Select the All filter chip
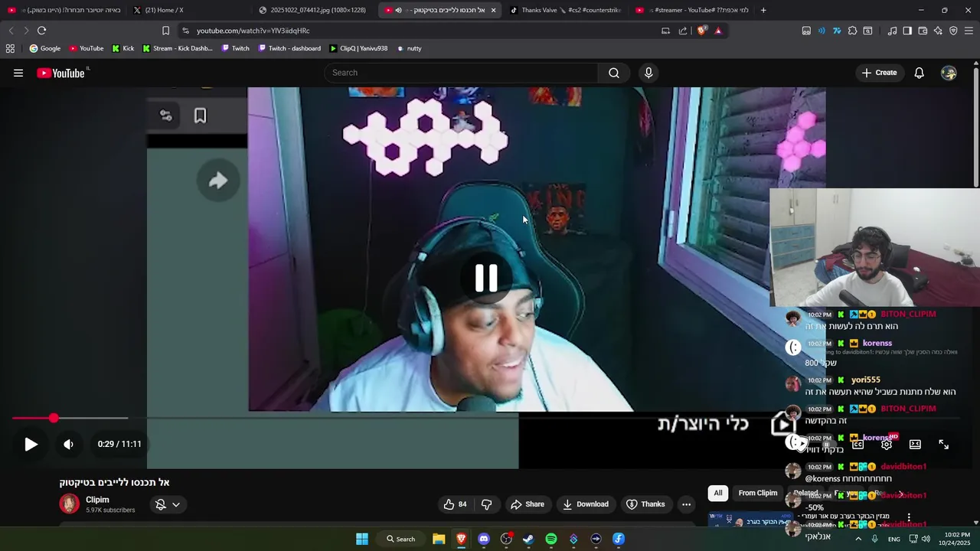The height and width of the screenshot is (551, 980). [717, 493]
